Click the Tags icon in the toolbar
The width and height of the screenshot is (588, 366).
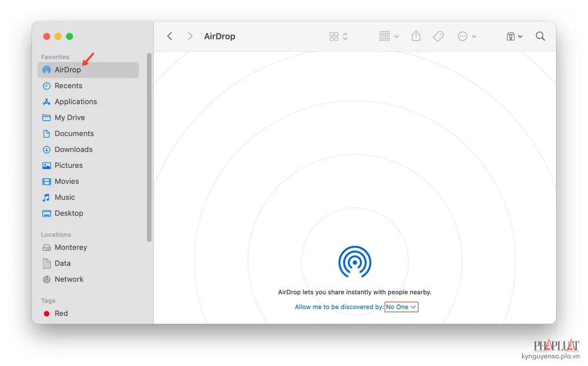438,36
